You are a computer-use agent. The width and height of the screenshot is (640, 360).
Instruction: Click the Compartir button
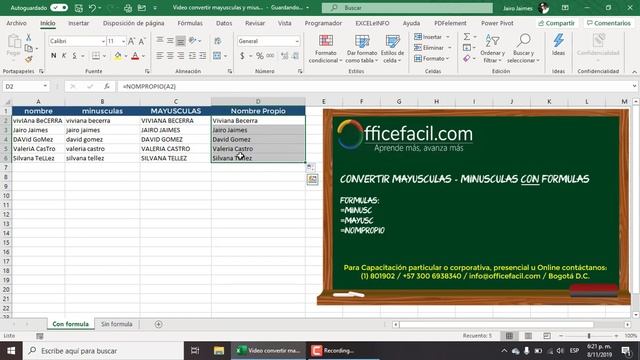(x=556, y=23)
